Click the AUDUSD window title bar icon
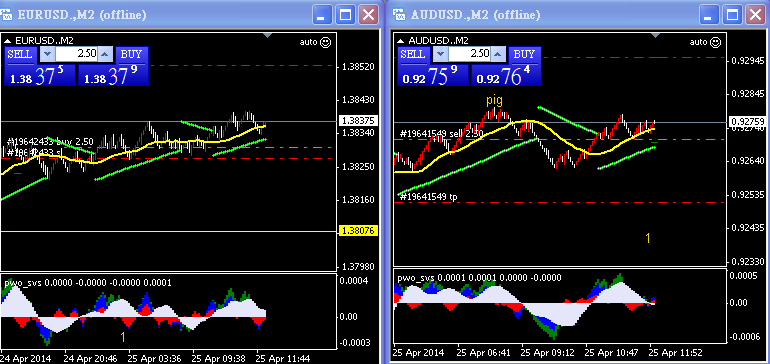Screen dimensions: 770x364 coord(399,15)
